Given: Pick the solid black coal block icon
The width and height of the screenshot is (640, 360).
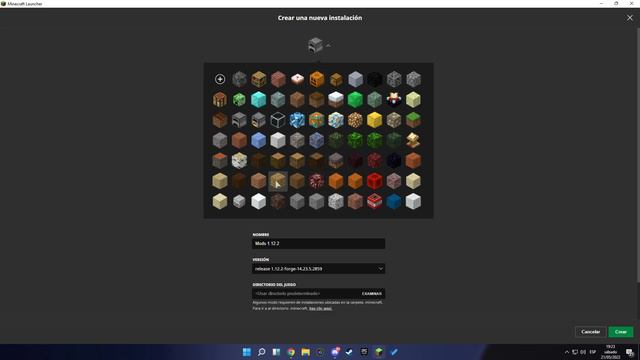Looking at the screenshot, I should pos(375,79).
